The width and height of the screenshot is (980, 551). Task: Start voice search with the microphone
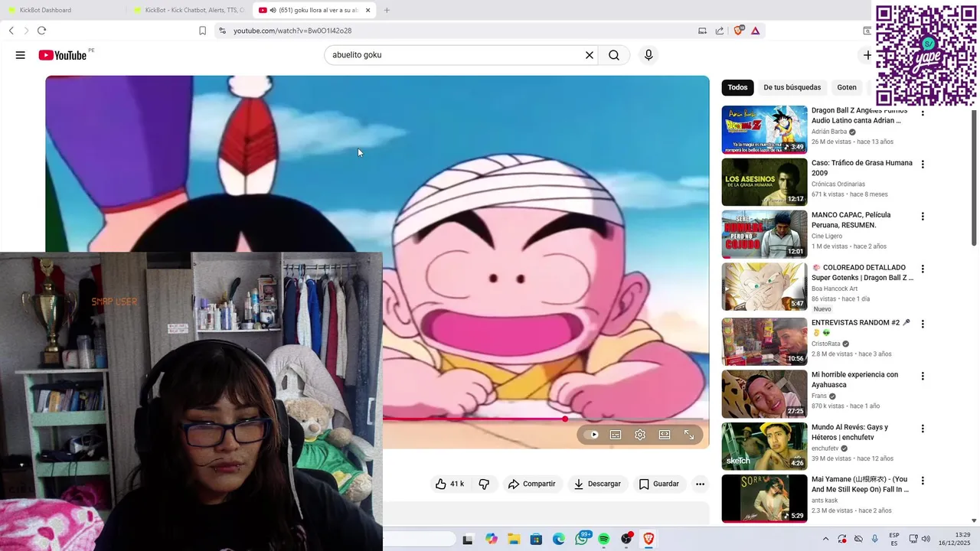pos(648,55)
